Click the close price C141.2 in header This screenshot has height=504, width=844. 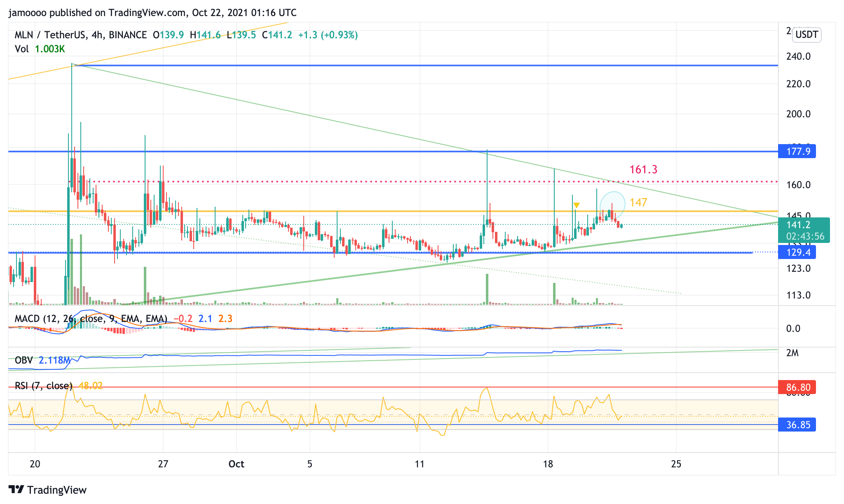click(x=277, y=35)
